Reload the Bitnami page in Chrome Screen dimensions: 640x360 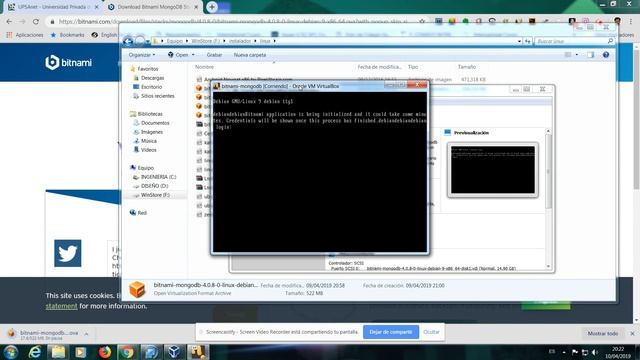36,21
